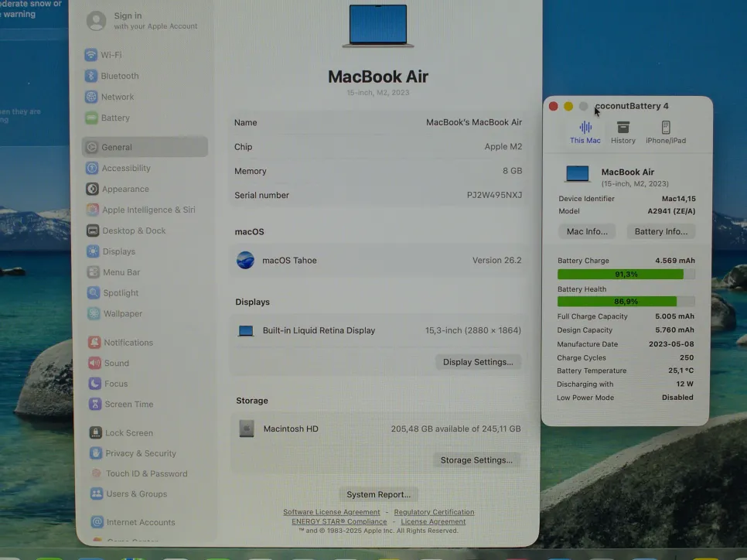Screen dimensions: 747x560
Task: Open Display Settings... button
Action: [477, 362]
